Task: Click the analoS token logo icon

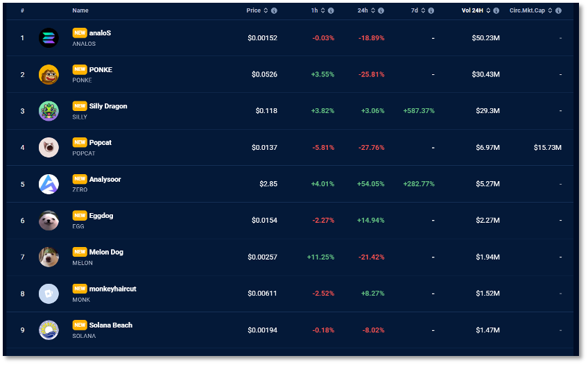Action: click(49, 37)
